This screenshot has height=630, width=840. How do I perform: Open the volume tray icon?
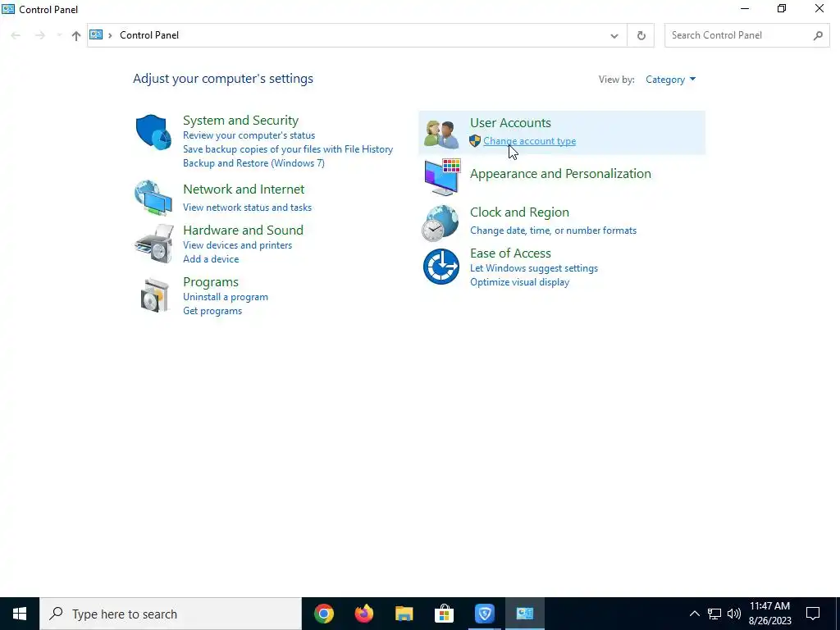click(734, 614)
